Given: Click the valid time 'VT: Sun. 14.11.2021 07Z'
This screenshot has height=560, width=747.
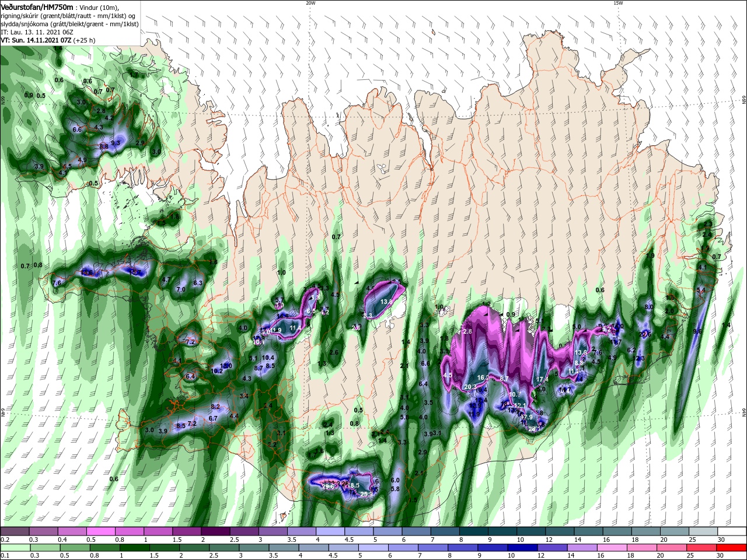Looking at the screenshot, I should 37,40.
